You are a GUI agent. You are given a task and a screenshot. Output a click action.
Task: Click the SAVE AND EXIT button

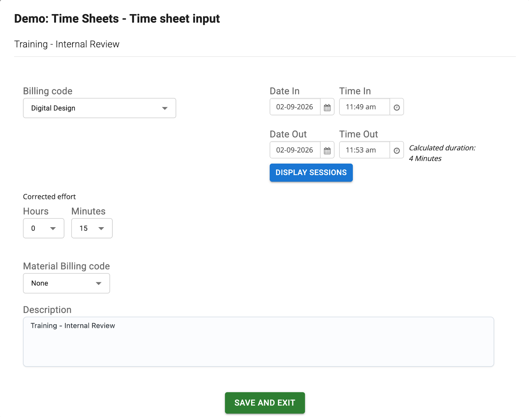coord(264,403)
